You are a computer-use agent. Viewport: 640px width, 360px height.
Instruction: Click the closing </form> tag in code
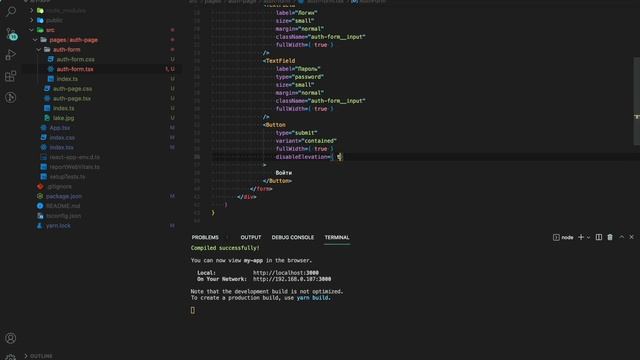[x=261, y=189]
